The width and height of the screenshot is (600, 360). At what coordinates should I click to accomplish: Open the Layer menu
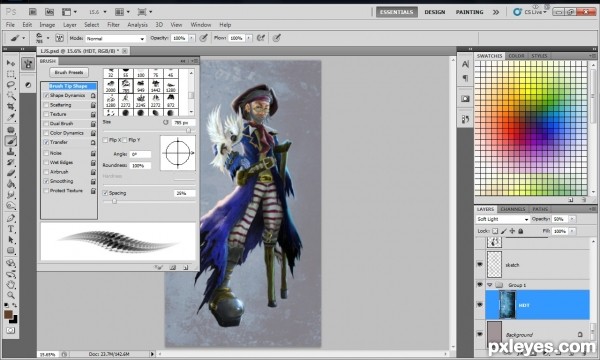click(x=70, y=25)
